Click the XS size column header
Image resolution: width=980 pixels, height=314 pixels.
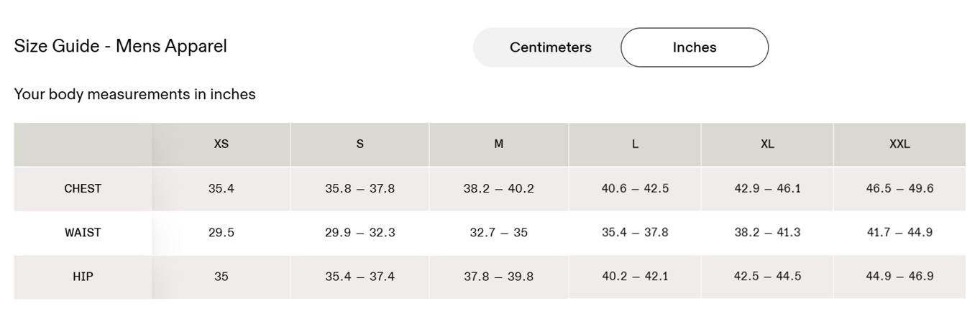coord(221,144)
